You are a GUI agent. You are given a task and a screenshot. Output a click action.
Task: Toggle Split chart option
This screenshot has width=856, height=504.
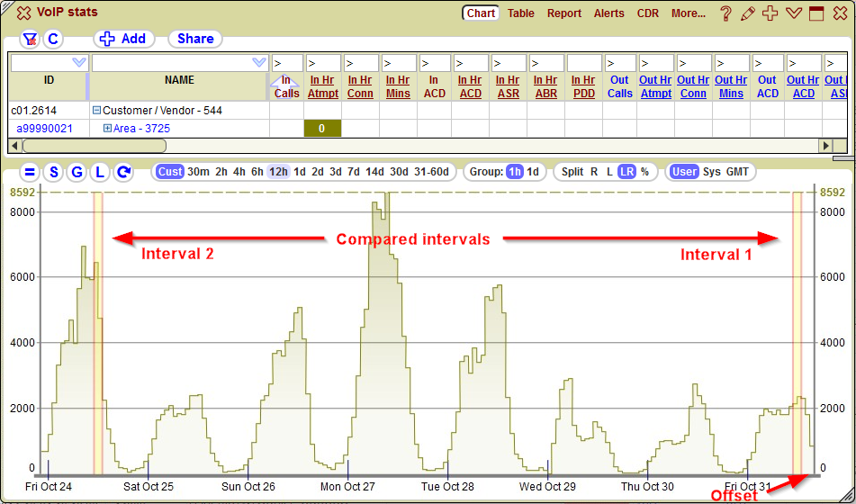pos(572,172)
